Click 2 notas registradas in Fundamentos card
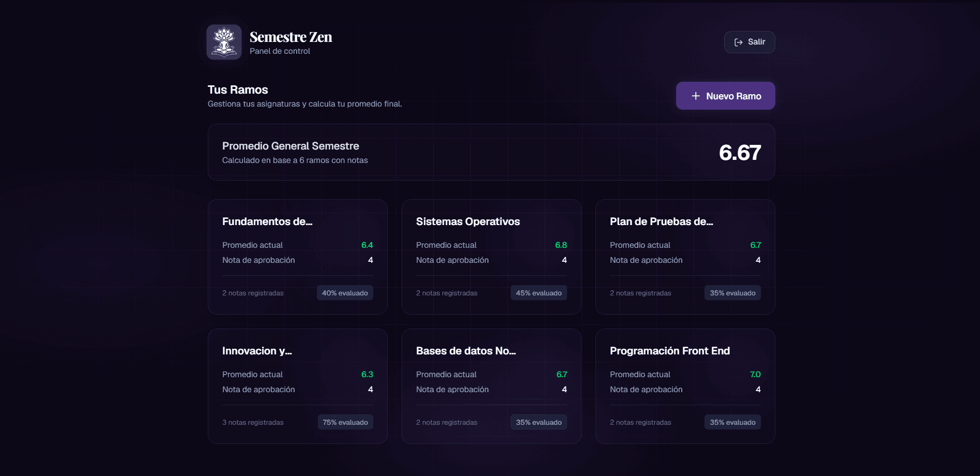 click(253, 293)
